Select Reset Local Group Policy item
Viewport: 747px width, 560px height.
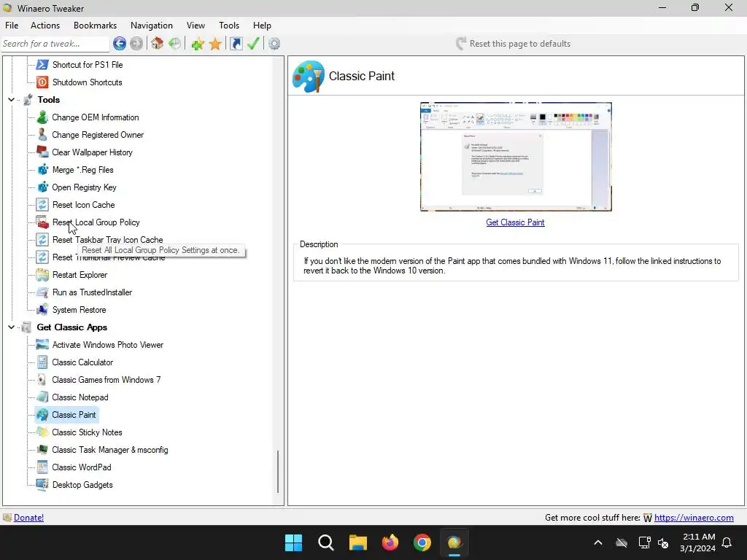96,222
